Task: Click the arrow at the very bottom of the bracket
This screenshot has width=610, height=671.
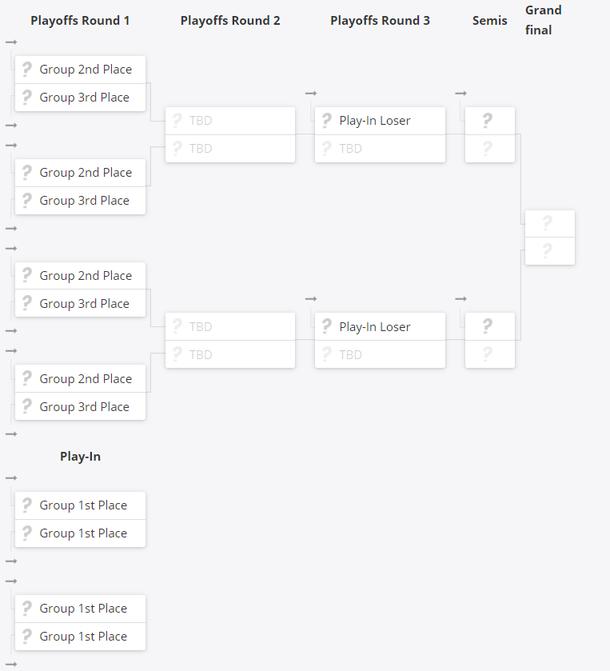Action: click(11, 663)
